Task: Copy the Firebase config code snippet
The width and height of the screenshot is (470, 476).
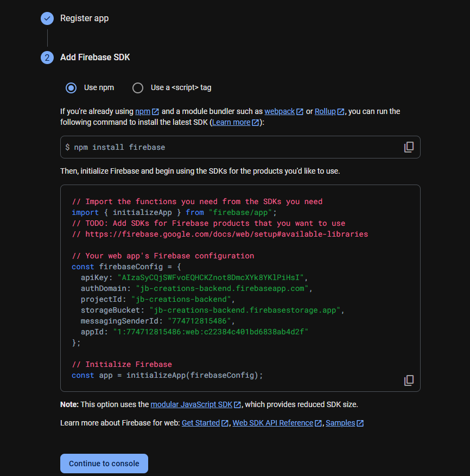Action: (409, 380)
